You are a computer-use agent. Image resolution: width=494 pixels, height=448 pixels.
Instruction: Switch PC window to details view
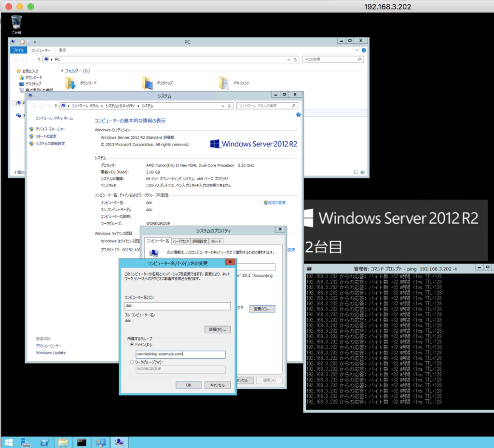point(356,172)
